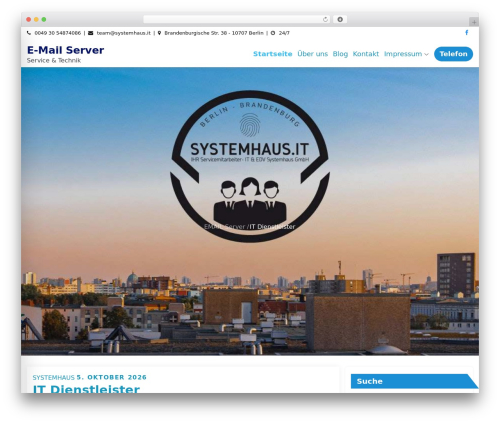Click the yellow minimize window button
The width and height of the screenshot is (500, 423).
point(36,20)
